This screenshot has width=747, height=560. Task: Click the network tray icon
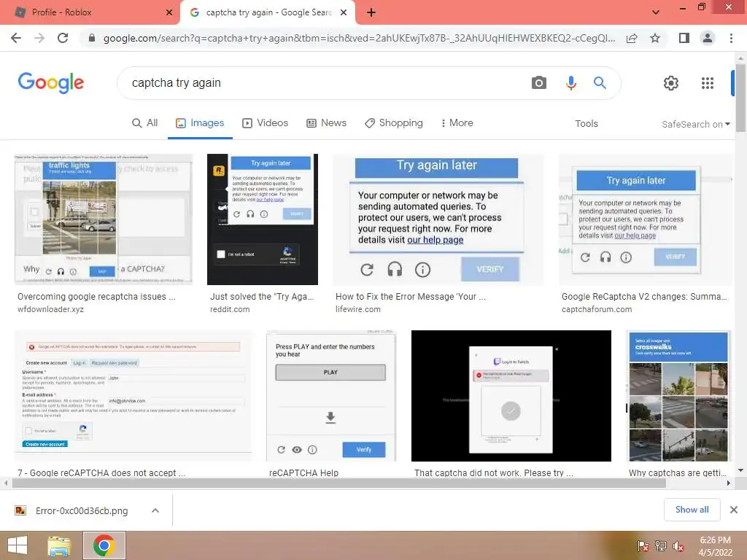(x=661, y=546)
